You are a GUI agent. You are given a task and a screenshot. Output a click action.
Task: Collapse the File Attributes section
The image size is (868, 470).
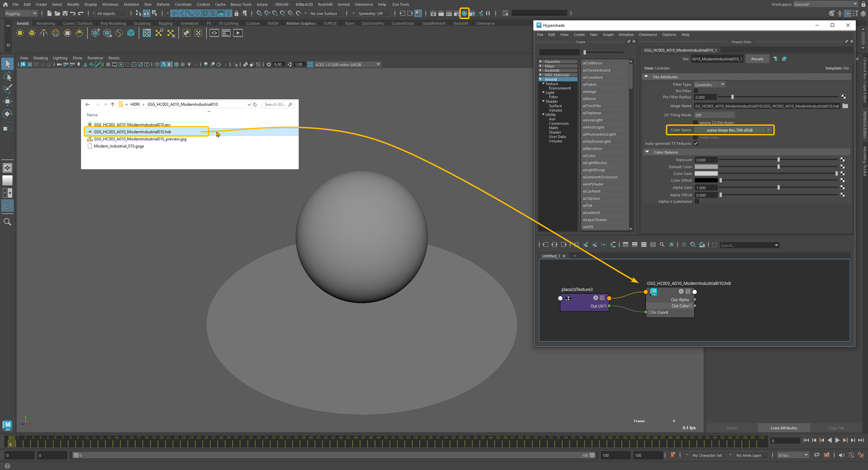(646, 77)
